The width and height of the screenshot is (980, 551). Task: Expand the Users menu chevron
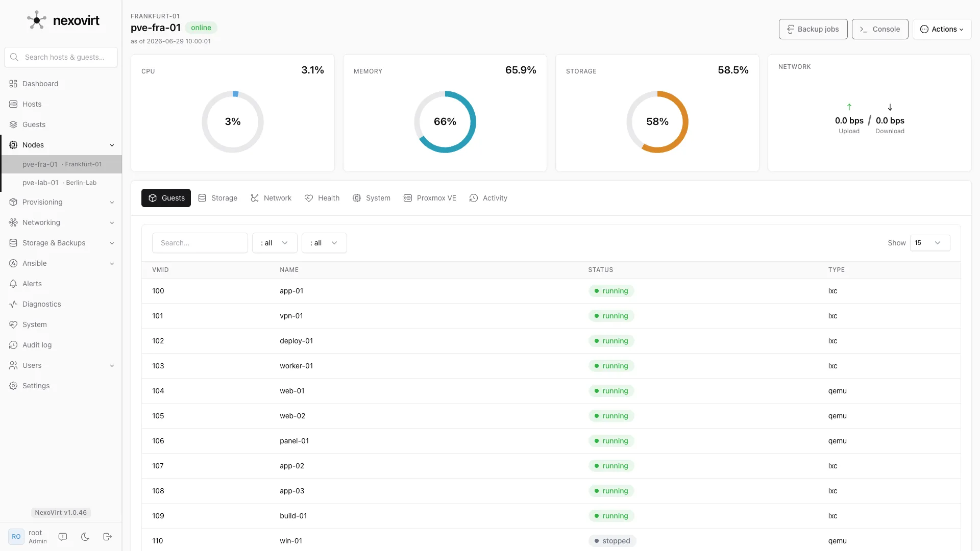(112, 365)
